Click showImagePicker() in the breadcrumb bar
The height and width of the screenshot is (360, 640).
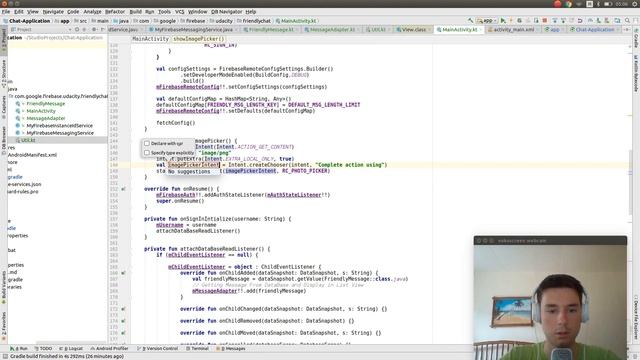click(x=199, y=39)
